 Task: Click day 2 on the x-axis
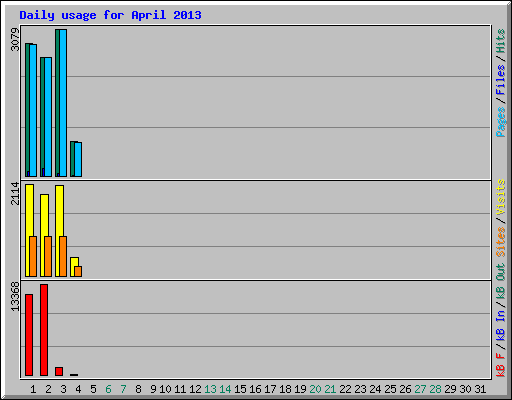coord(48,389)
